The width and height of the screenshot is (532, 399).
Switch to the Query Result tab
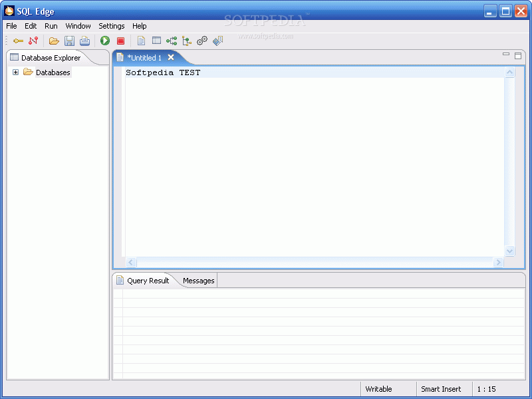[148, 281]
